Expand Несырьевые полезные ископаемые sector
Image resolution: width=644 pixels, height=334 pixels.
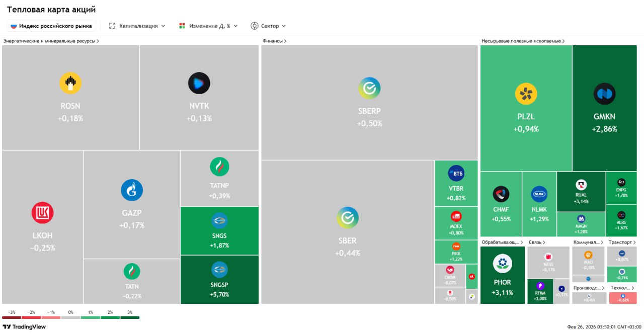523,41
